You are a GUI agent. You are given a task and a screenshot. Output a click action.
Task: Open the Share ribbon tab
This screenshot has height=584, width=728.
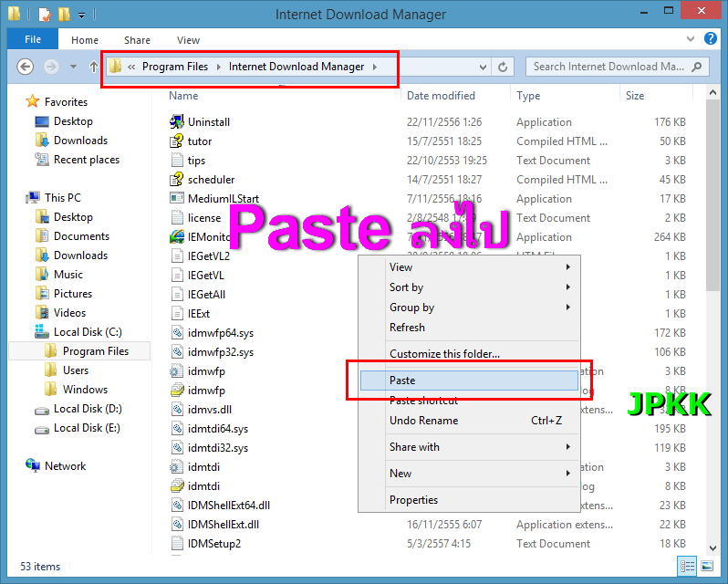click(137, 40)
